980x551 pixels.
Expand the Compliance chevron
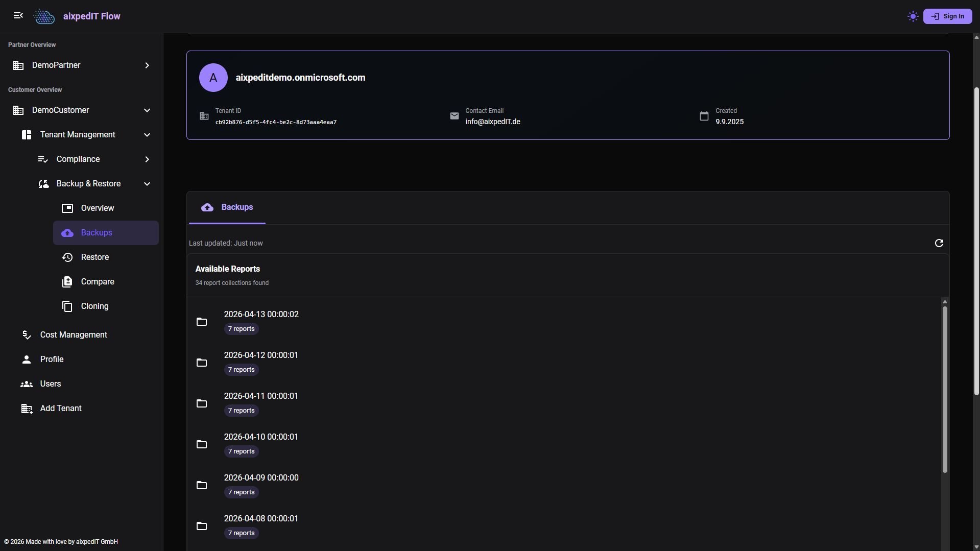(x=147, y=159)
